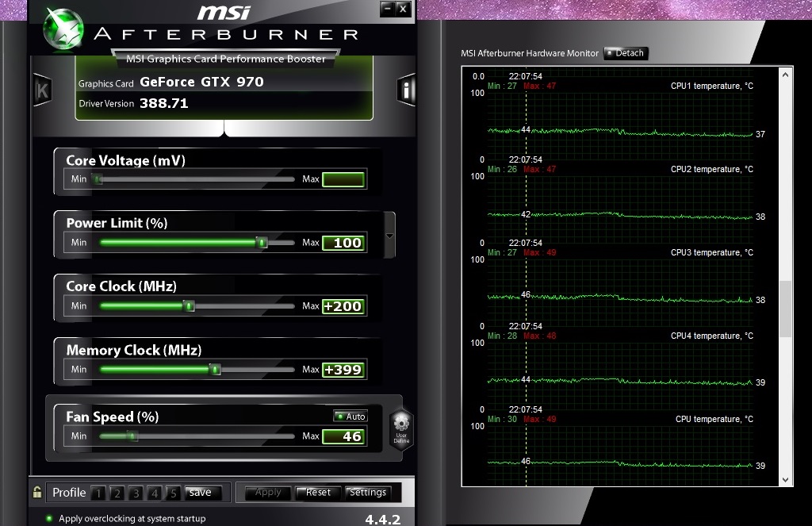Open Kombustor with the K button
Viewport: 812px width, 526px height.
coord(43,90)
